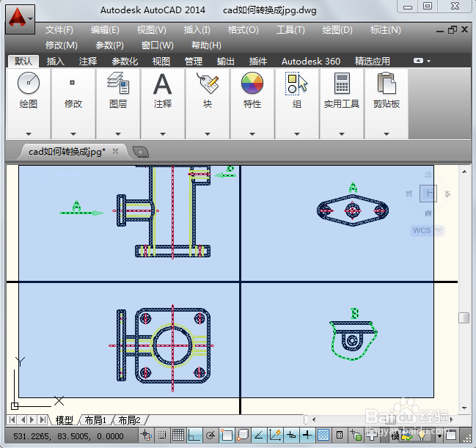
Task: Open the 修改 (Modify) ribbon panel icon
Action: click(73, 83)
